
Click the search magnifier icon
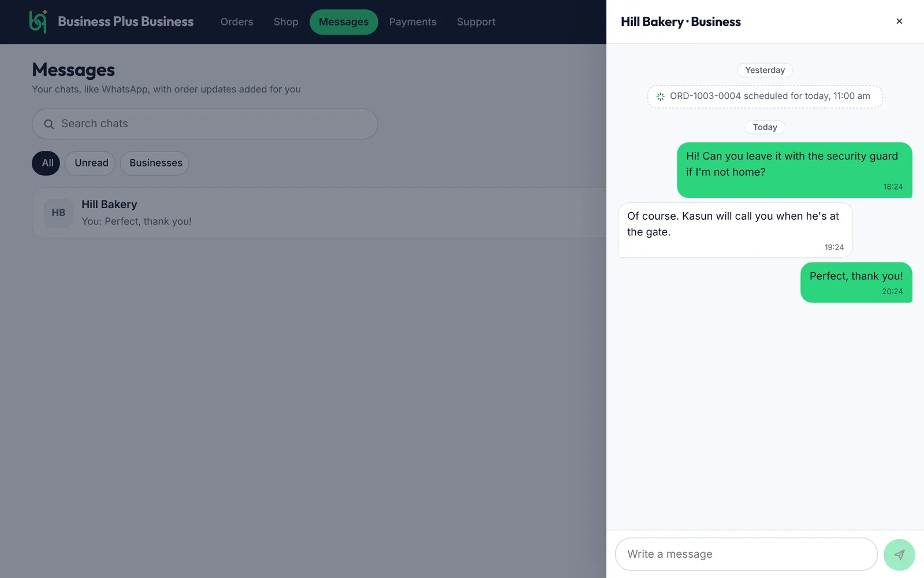[x=49, y=124]
